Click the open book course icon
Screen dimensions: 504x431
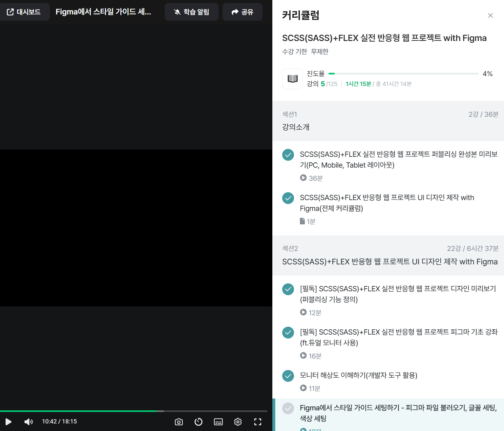[x=292, y=79]
